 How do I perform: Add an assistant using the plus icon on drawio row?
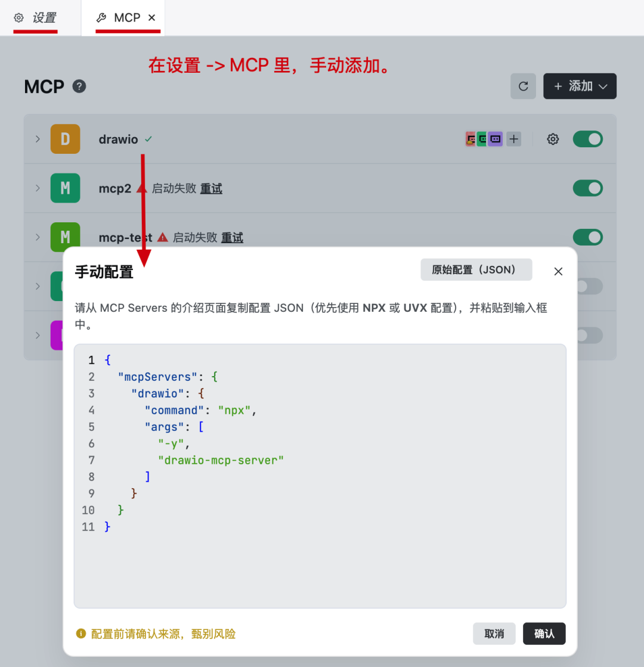pyautogui.click(x=513, y=138)
